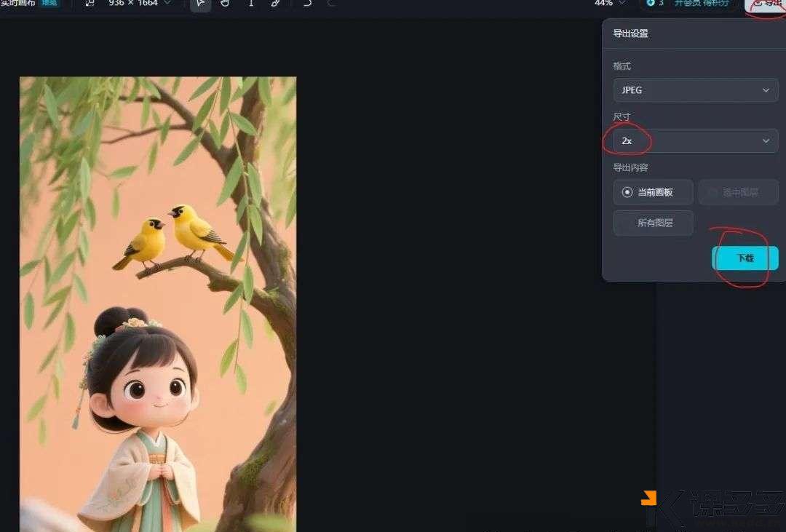Click the 实时画布 menu label
The width and height of the screenshot is (786, 532).
(x=17, y=4)
